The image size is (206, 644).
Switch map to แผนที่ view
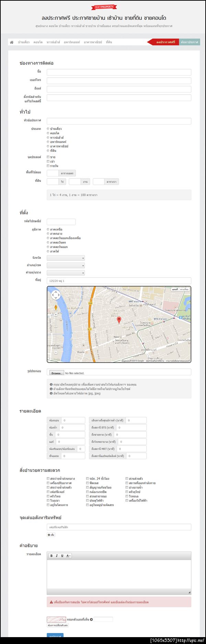pyautogui.click(x=175, y=289)
